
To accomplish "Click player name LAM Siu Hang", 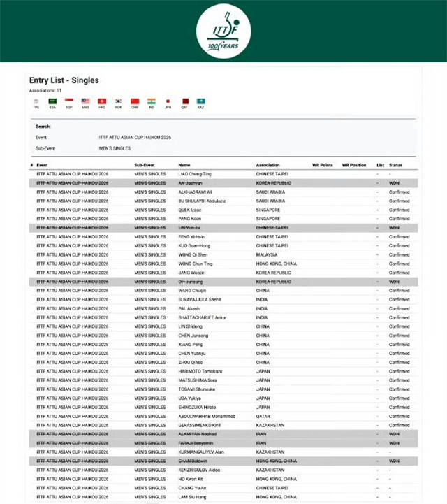I will pos(192,497).
